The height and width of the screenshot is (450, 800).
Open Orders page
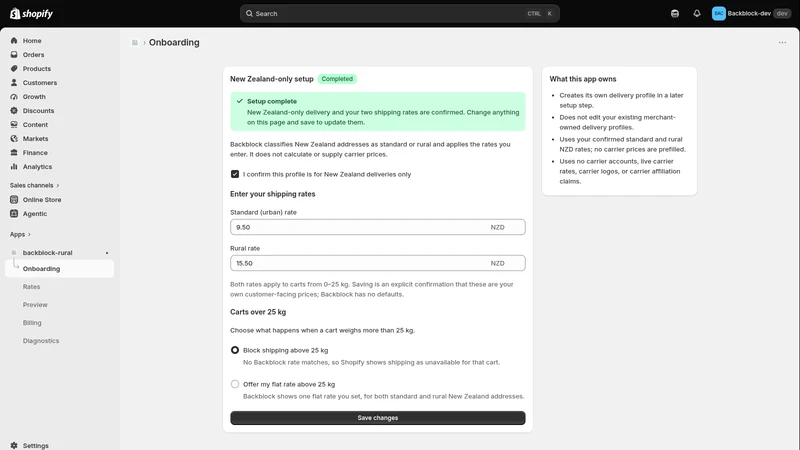33,55
